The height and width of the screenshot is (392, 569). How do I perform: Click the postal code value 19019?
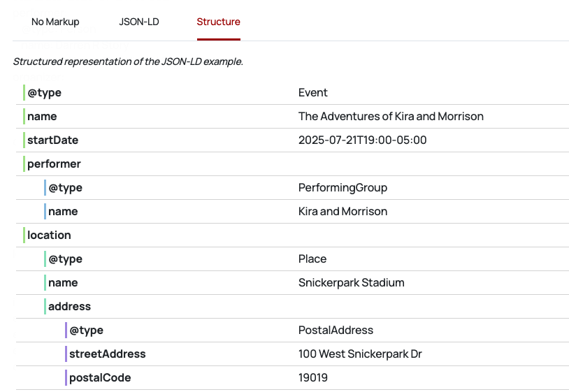313,378
